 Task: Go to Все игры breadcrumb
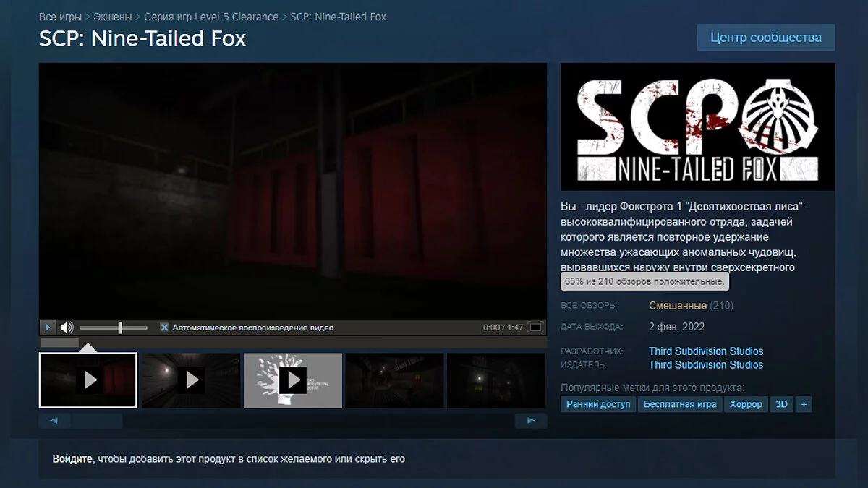pos(60,16)
